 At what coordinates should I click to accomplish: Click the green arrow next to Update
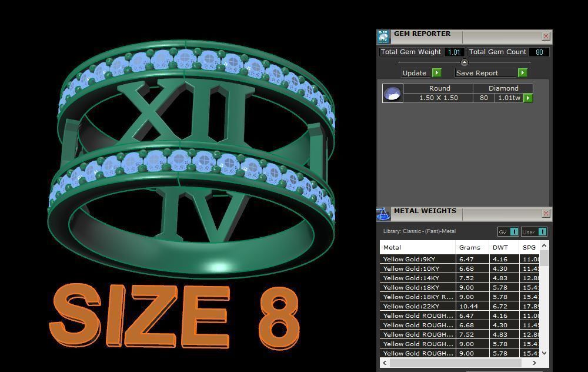(x=437, y=73)
